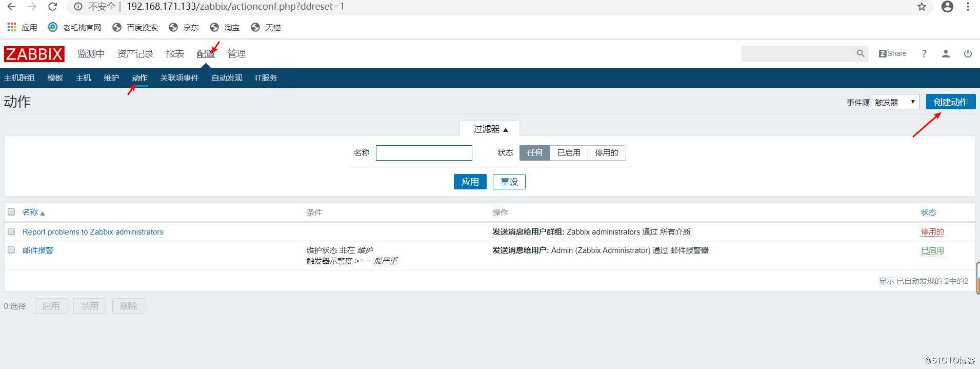Open the 天猫 bookmark
The width and height of the screenshot is (980, 369).
point(266,27)
